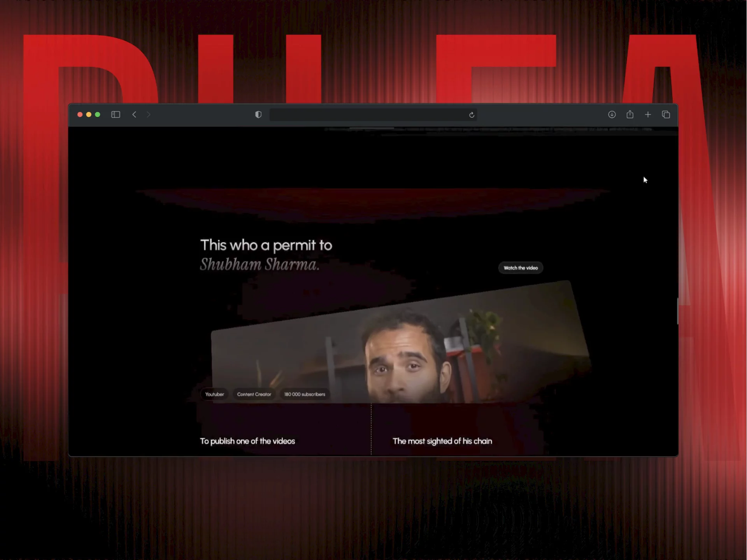The width and height of the screenshot is (747, 560).
Task: Click "This who a permit to" heading
Action: coord(266,245)
